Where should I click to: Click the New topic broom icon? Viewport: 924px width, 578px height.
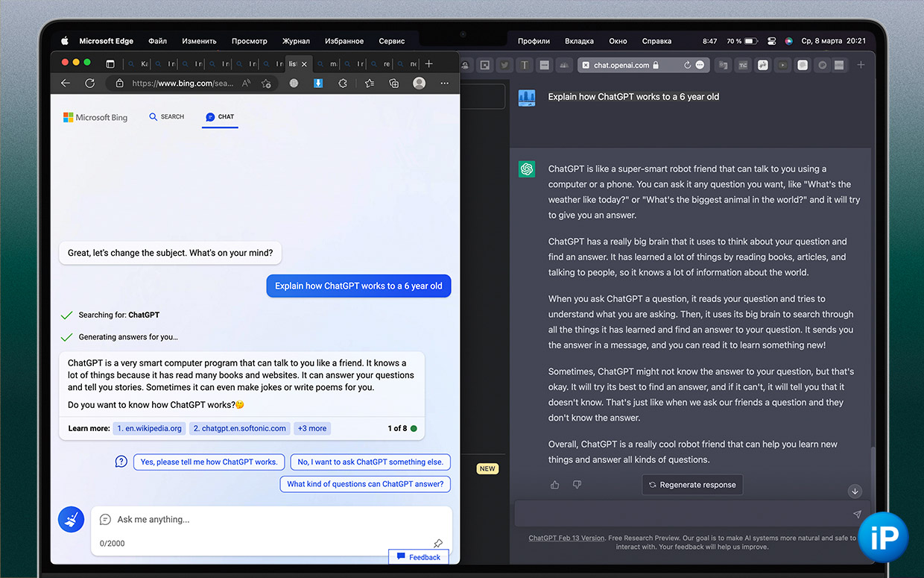click(71, 520)
